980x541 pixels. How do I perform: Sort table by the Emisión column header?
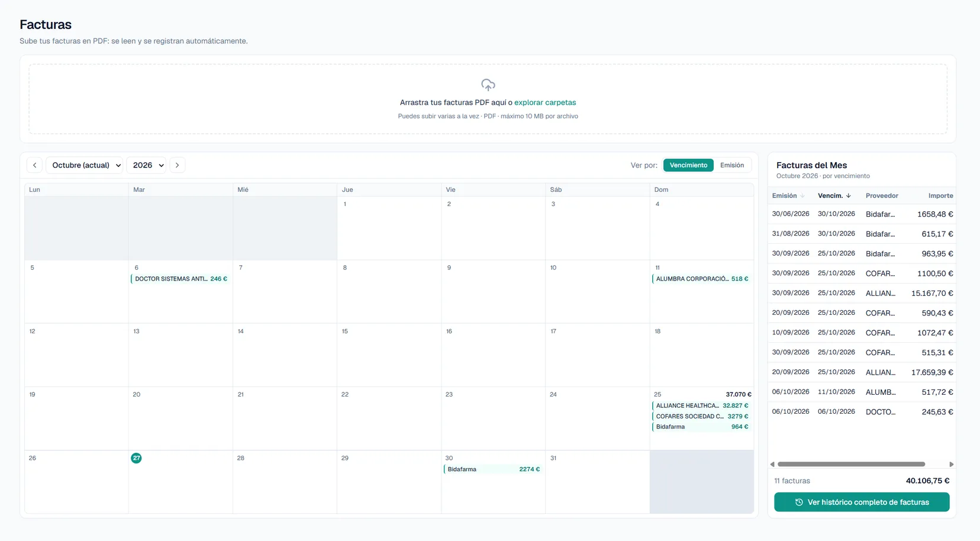point(788,196)
